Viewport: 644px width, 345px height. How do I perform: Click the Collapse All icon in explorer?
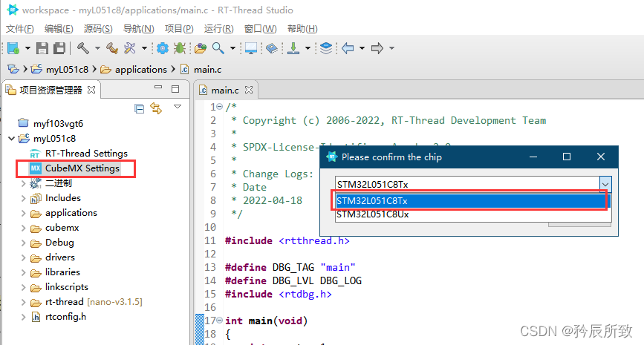point(139,109)
